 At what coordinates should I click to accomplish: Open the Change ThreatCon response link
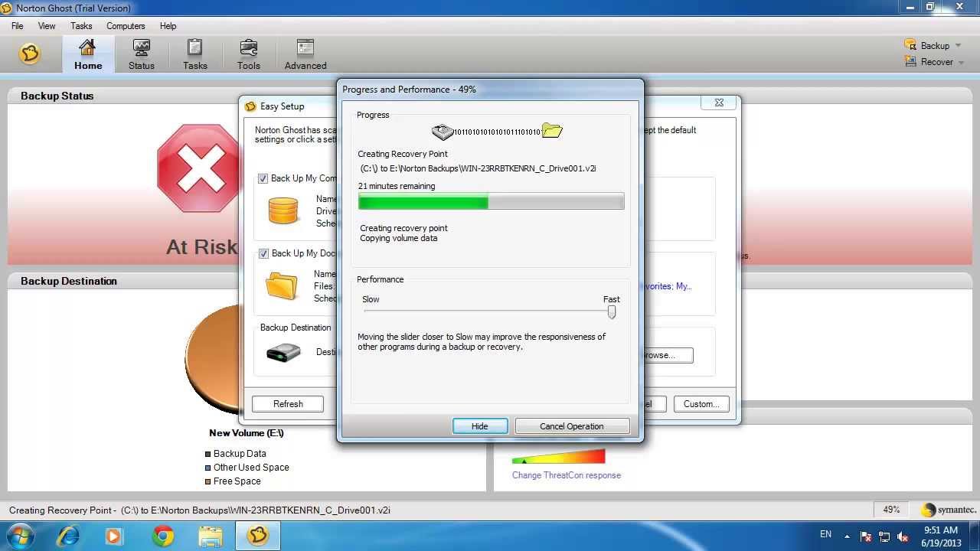(567, 475)
